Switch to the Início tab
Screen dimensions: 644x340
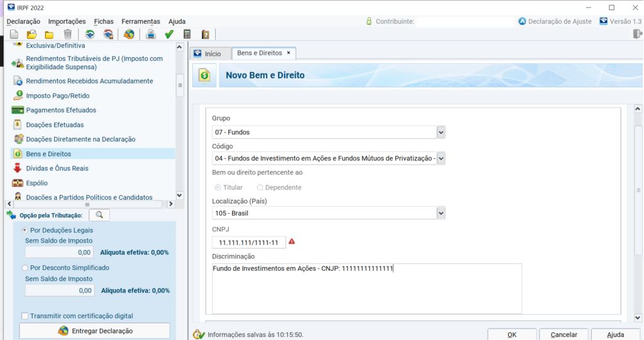click(211, 53)
